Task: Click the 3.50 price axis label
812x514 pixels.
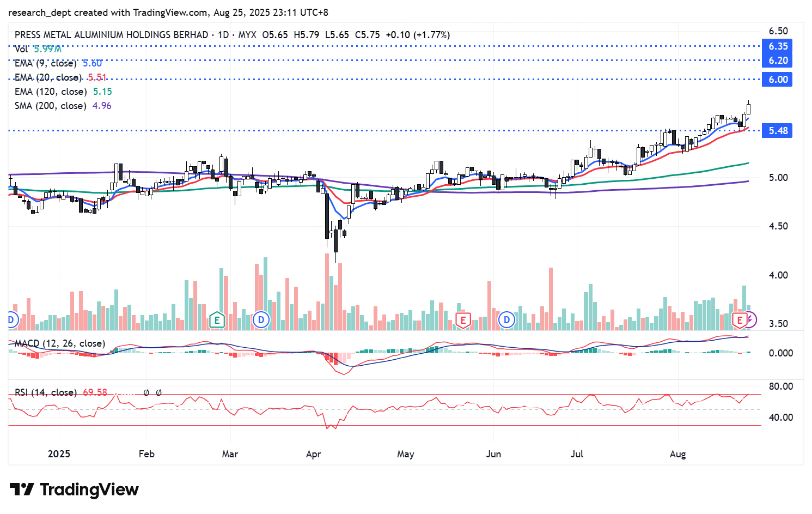Action: click(778, 324)
